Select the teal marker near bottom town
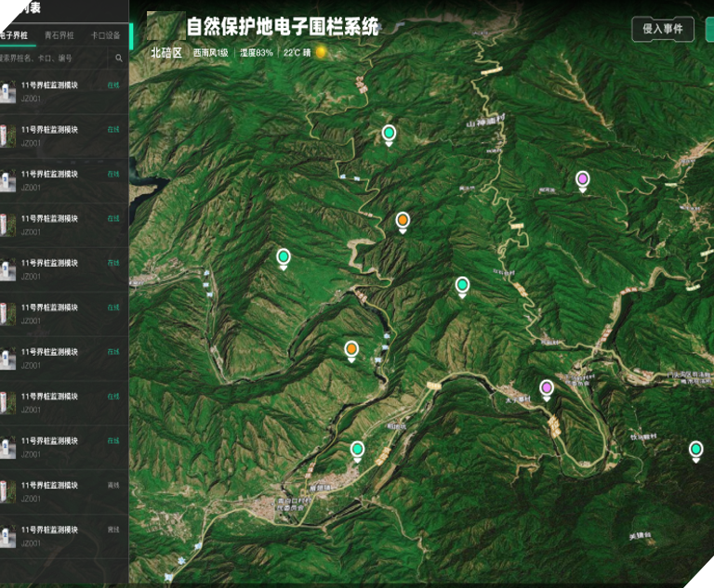The width and height of the screenshot is (714, 588). pyautogui.click(x=357, y=451)
